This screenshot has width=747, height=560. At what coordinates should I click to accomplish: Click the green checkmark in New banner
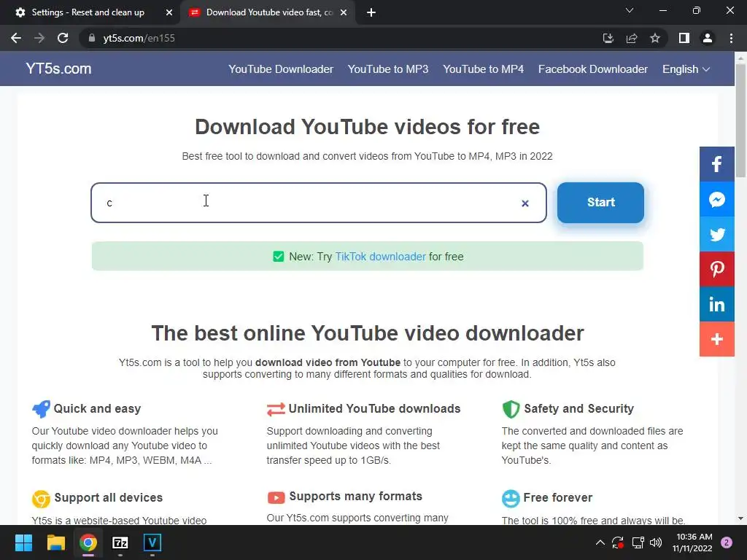[278, 257]
